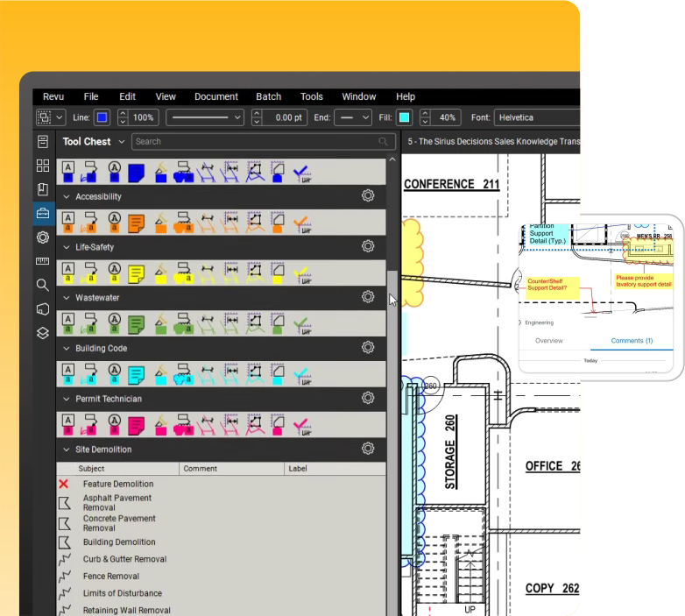The width and height of the screenshot is (685, 616).
Task: Select the blue checkmark tally tool
Action: click(302, 173)
